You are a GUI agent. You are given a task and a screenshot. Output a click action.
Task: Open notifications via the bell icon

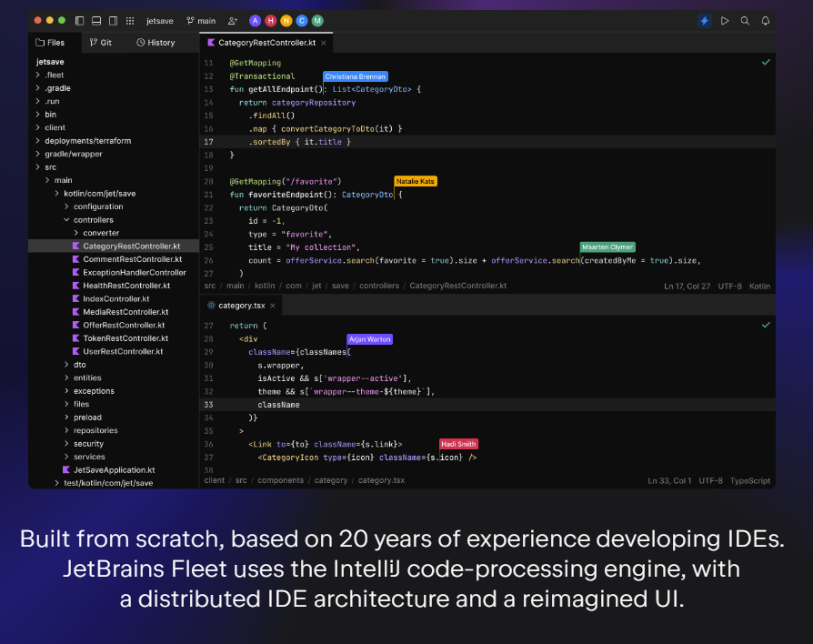click(x=765, y=20)
